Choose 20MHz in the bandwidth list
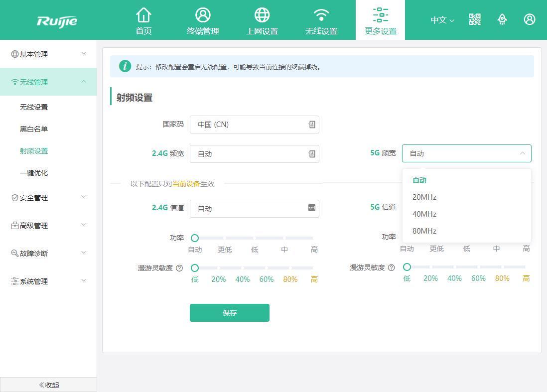This screenshot has width=547, height=392. [x=466, y=197]
